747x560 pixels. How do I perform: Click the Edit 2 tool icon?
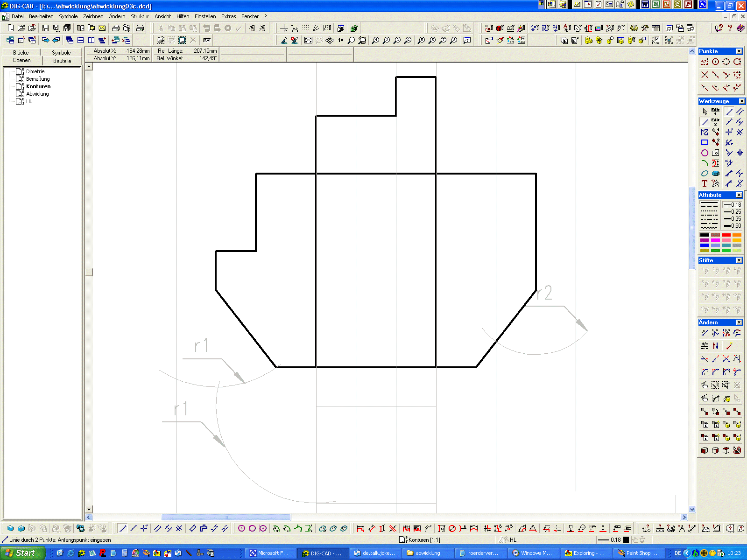[715, 122]
